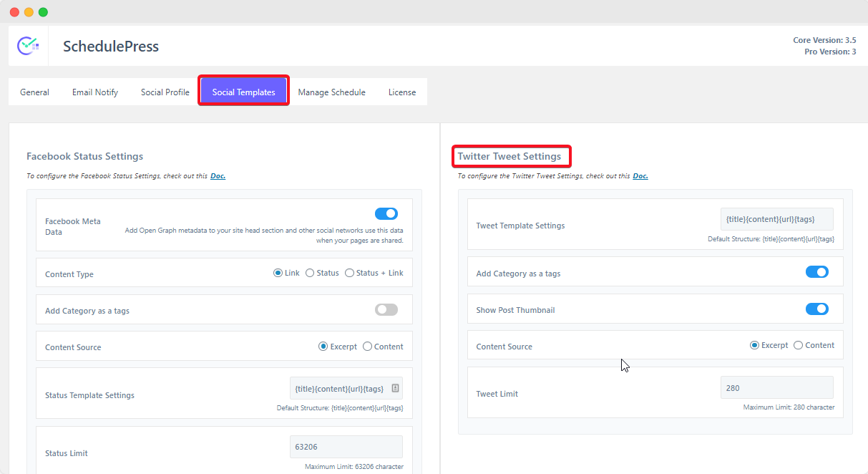Click the Open Graph metadata description text

[264, 236]
